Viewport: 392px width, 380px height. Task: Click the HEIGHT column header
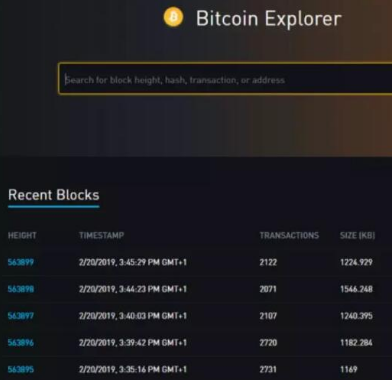22,236
